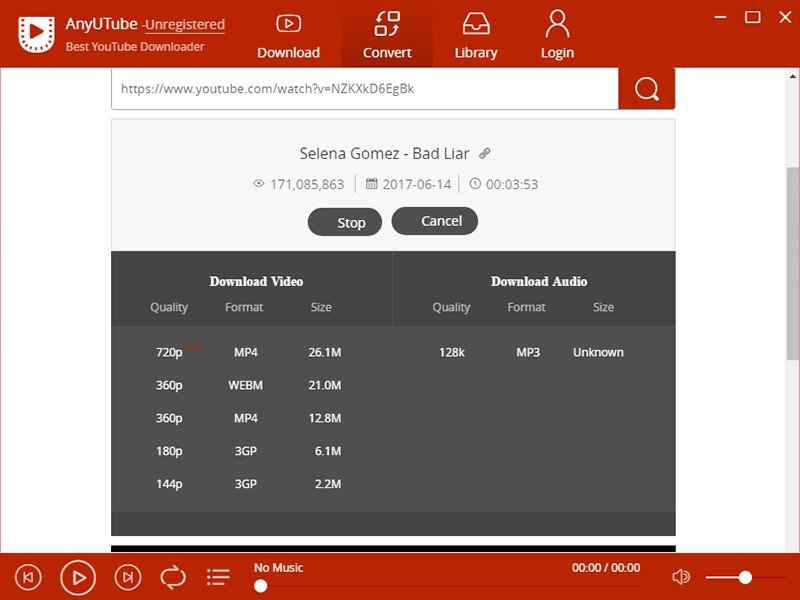Click the Download Audio header
Screen dimensions: 800x600
tap(539, 282)
